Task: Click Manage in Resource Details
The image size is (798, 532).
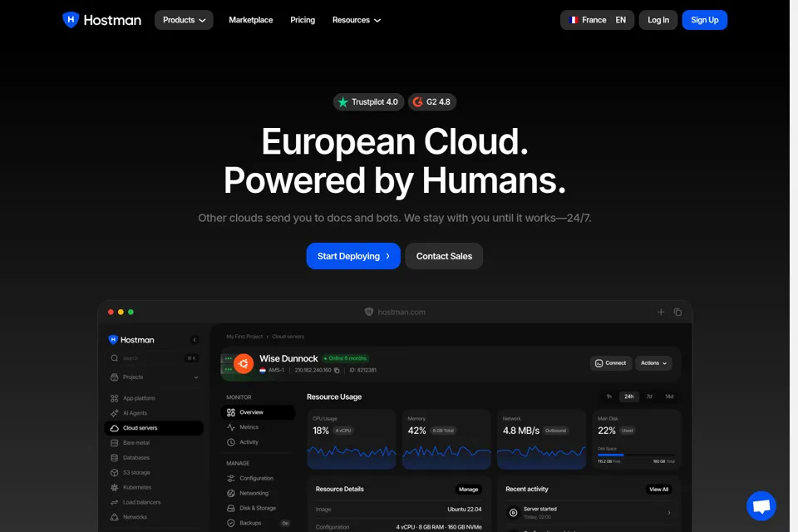Action: pos(468,490)
